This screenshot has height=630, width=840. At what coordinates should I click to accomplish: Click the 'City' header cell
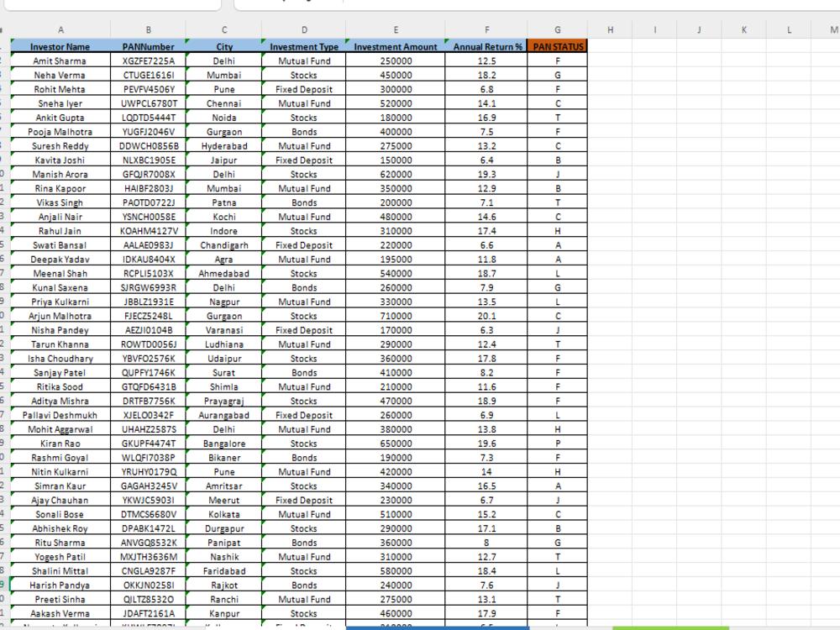point(224,46)
